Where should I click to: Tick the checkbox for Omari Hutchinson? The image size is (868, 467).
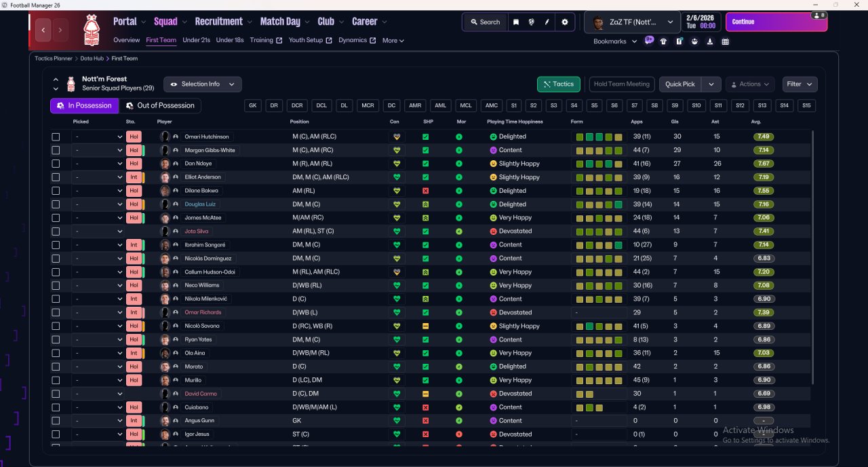pos(56,136)
